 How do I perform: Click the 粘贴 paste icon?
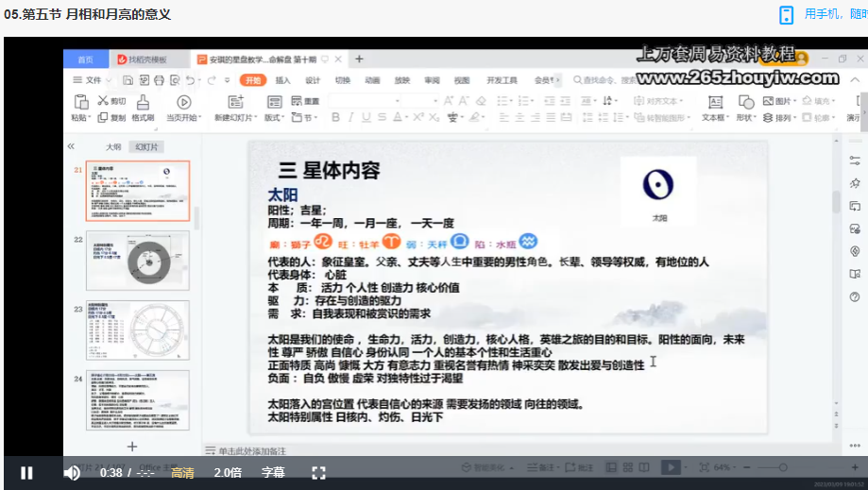80,103
